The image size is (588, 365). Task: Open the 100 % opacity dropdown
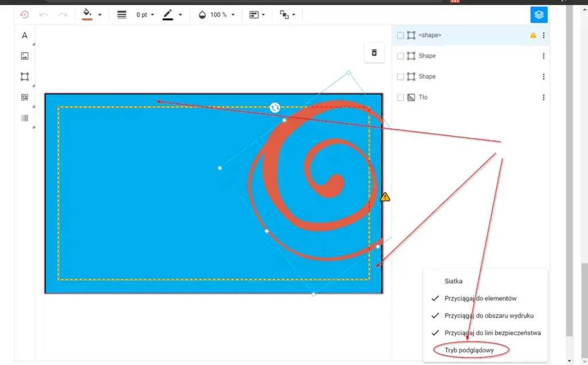click(218, 15)
